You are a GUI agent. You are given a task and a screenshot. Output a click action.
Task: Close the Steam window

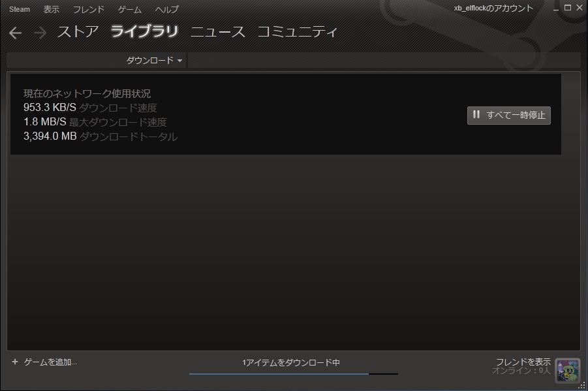pos(580,7)
